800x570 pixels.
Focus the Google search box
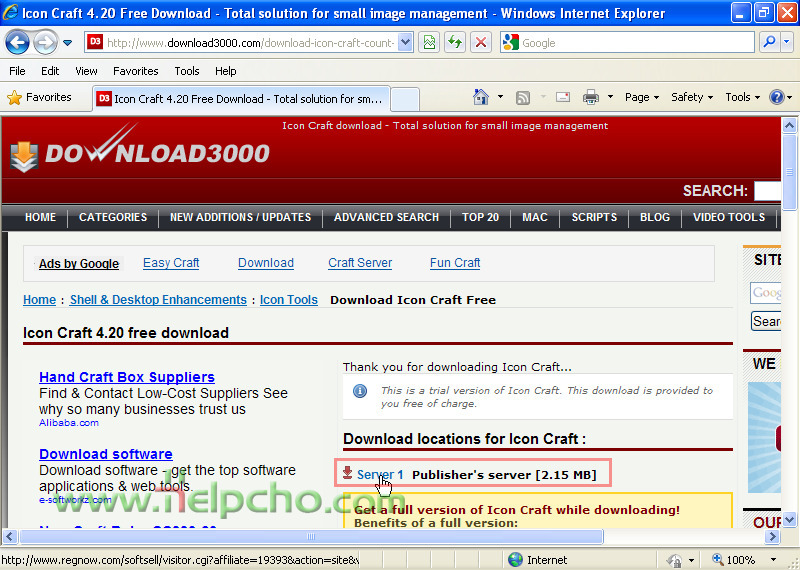636,42
